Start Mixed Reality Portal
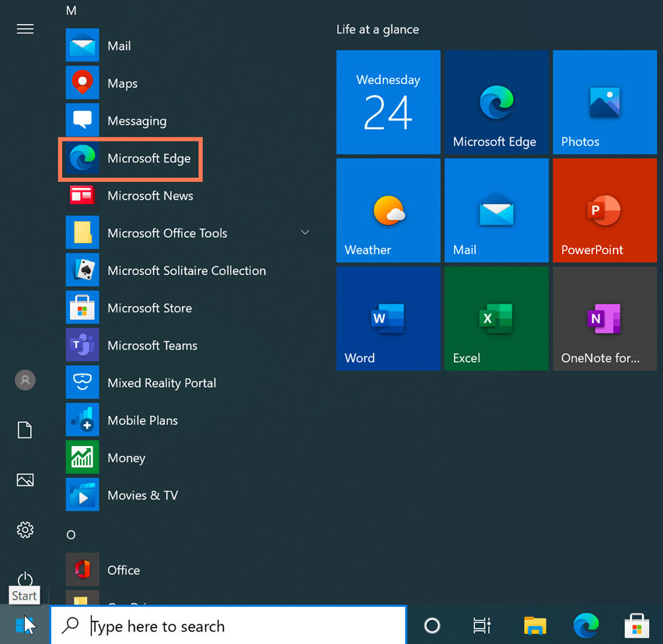Image resolution: width=663 pixels, height=644 pixels. pyautogui.click(x=161, y=382)
